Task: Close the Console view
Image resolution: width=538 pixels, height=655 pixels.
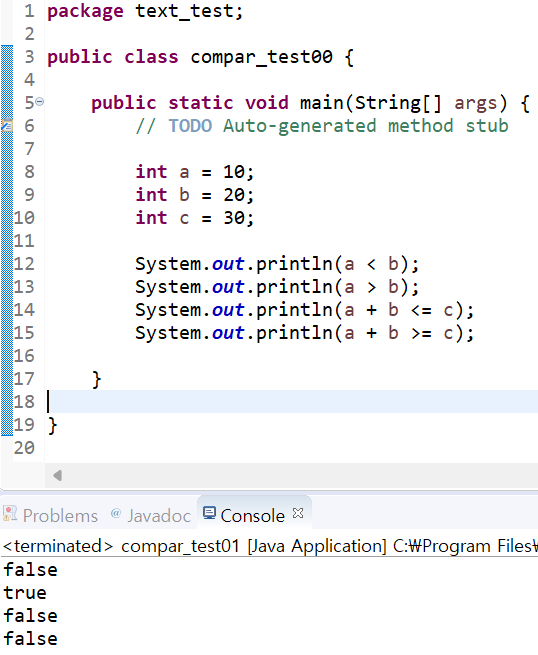Action: point(298,513)
